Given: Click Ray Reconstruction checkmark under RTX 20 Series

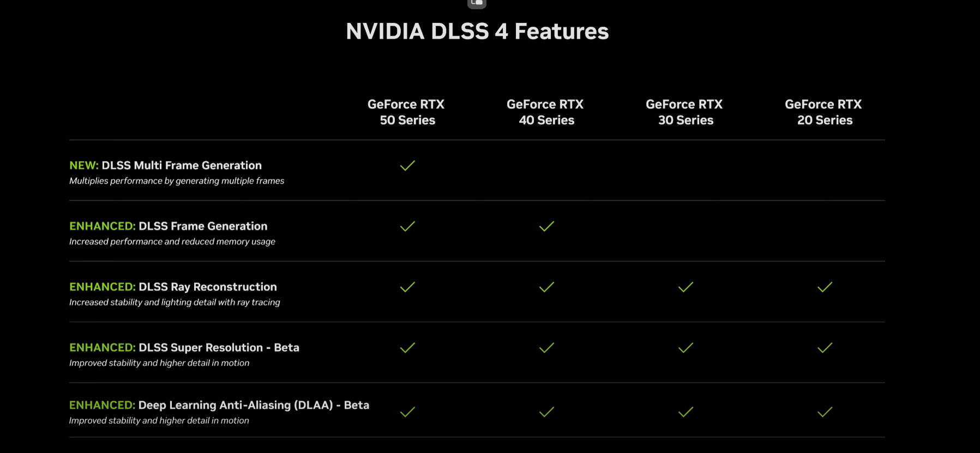Looking at the screenshot, I should tap(825, 287).
